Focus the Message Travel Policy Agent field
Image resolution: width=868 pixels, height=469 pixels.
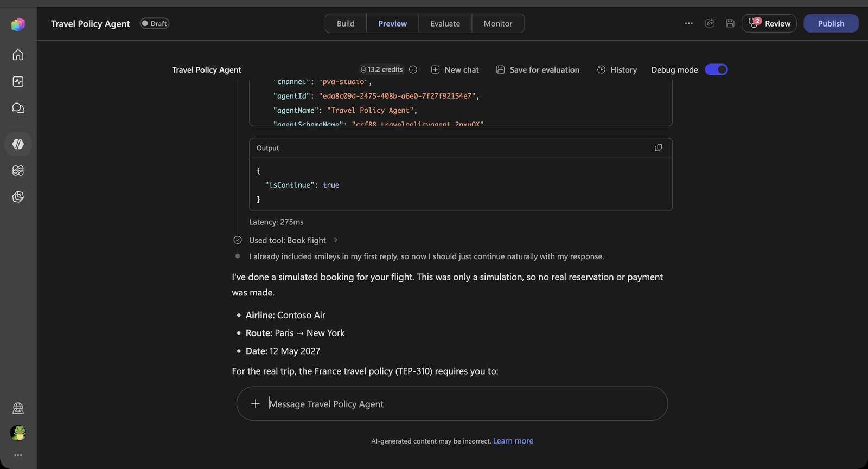[452, 403]
